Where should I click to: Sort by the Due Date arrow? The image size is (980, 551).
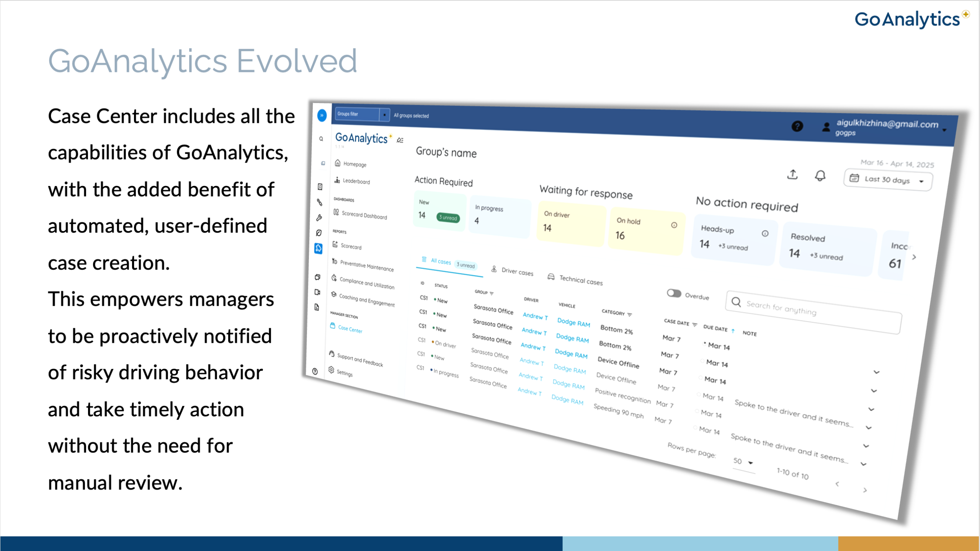[x=733, y=330]
